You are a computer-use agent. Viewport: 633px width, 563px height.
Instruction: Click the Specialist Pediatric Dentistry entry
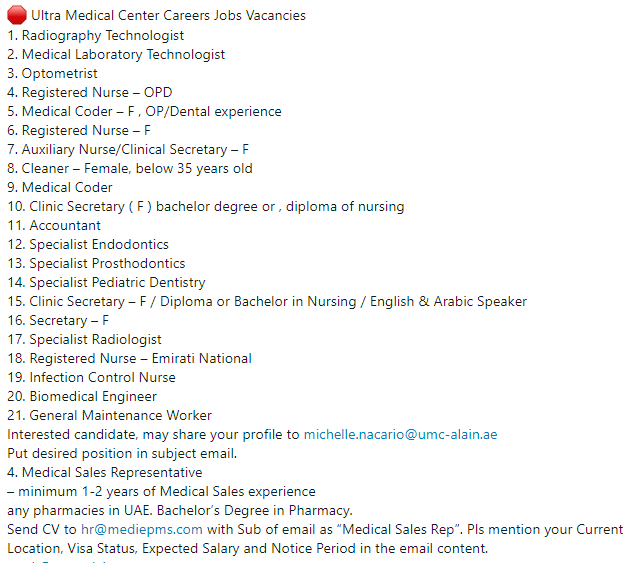[107, 282]
